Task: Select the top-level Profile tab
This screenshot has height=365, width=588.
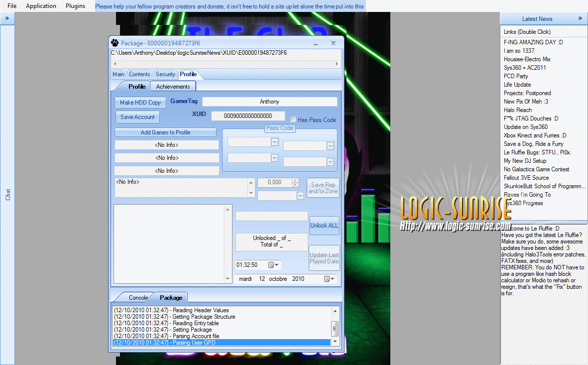Action: (188, 74)
